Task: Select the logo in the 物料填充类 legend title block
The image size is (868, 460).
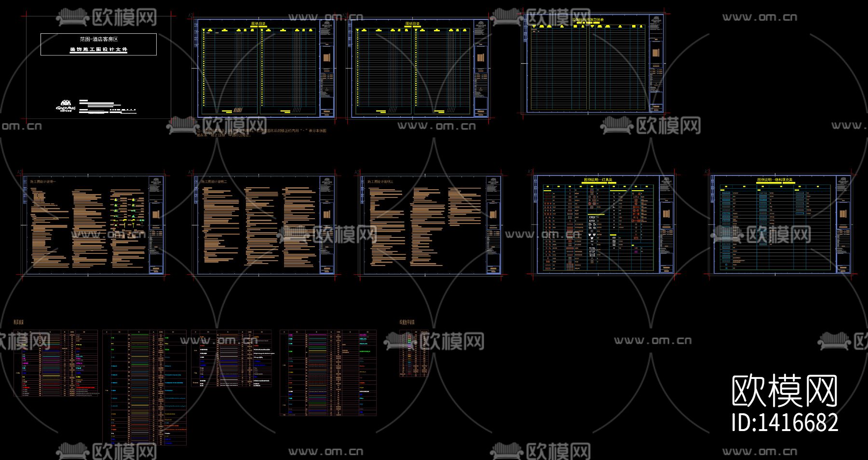Action: (x=843, y=181)
